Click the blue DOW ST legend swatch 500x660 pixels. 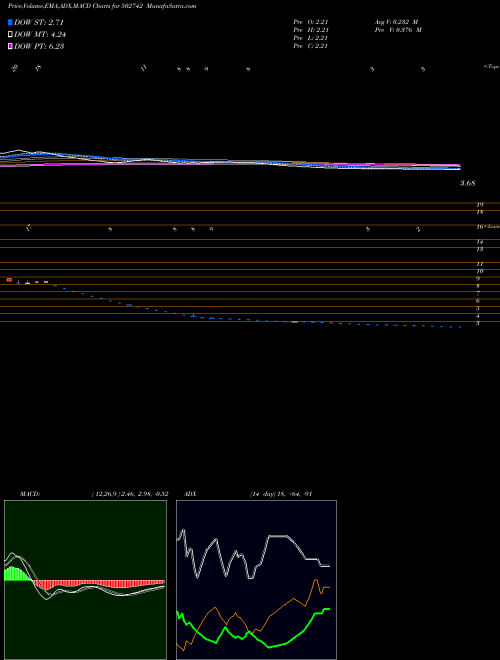point(10,22)
